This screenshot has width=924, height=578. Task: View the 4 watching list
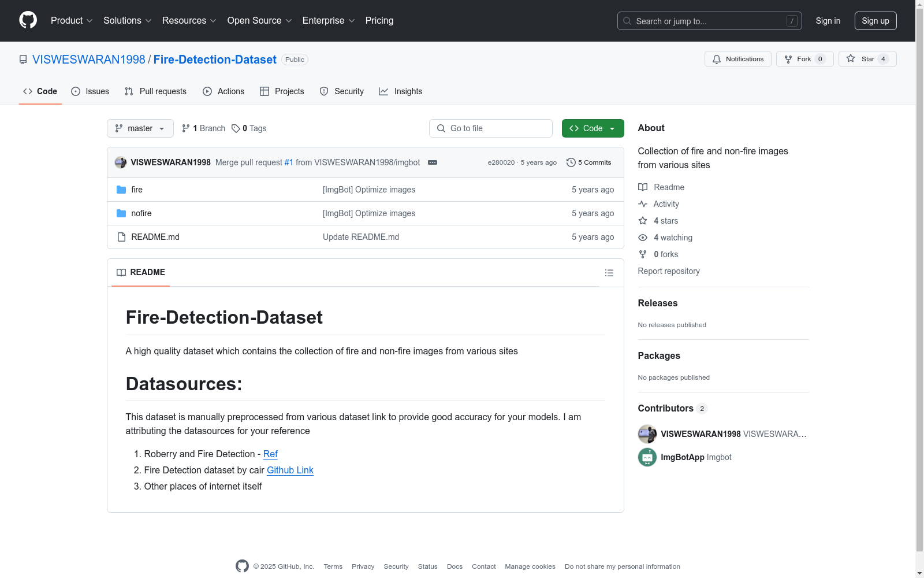665,238
